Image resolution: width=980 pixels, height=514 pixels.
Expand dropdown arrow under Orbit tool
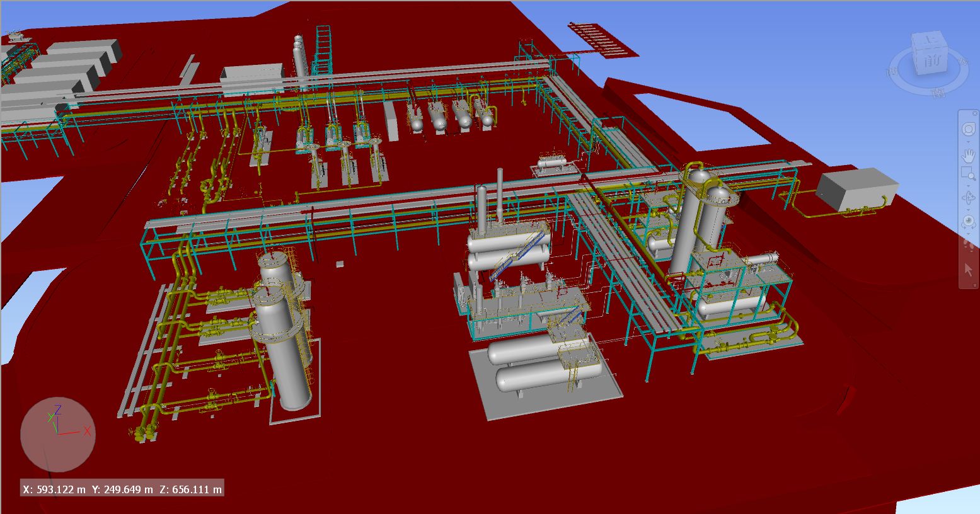click(x=968, y=209)
